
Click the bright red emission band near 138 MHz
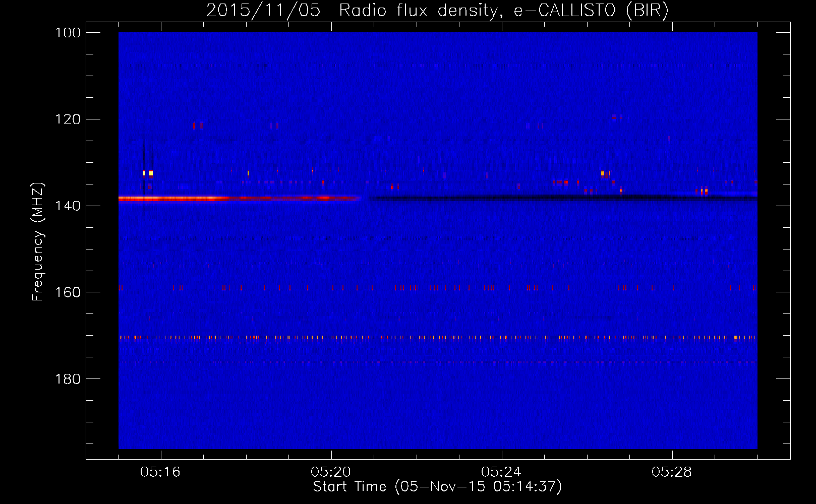point(240,199)
